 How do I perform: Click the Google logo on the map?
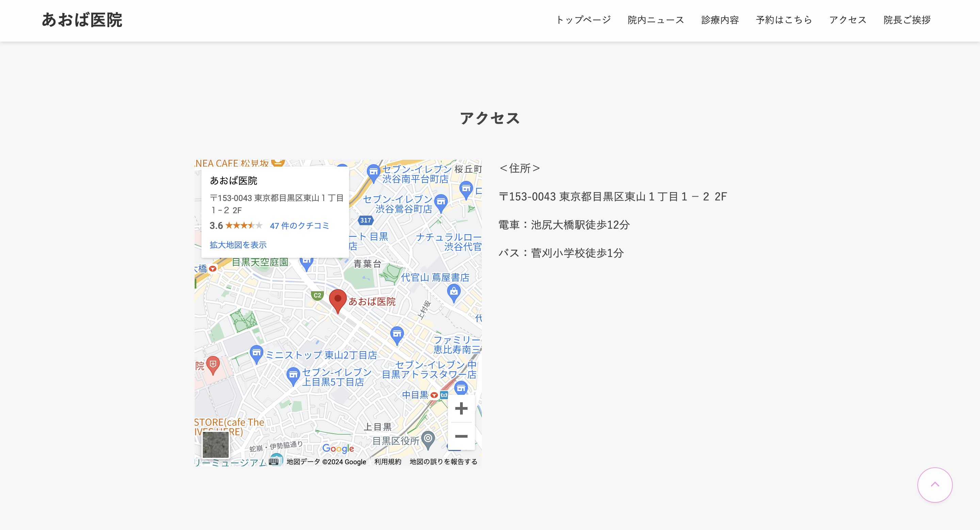click(x=338, y=449)
